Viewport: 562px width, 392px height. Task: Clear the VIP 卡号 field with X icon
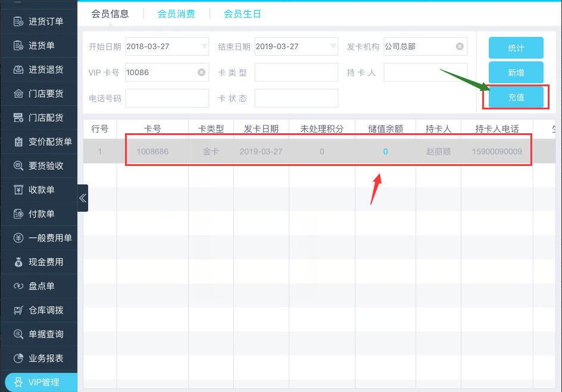201,73
